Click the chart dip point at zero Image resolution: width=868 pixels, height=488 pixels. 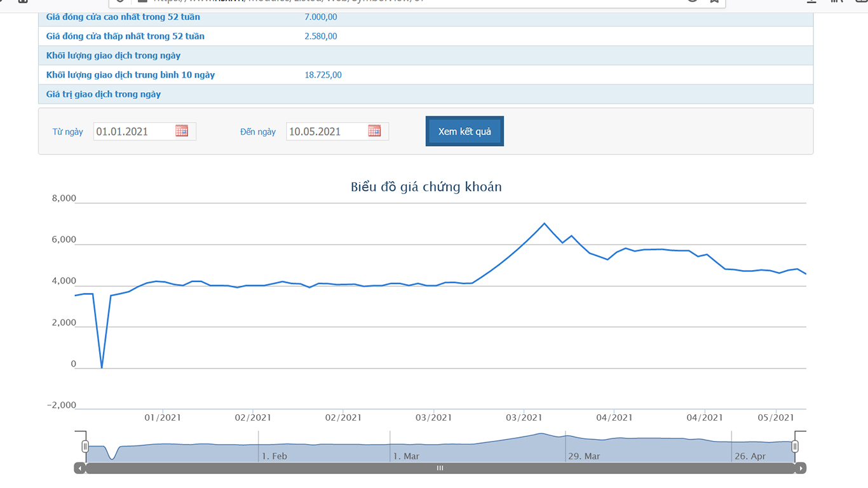click(x=102, y=367)
